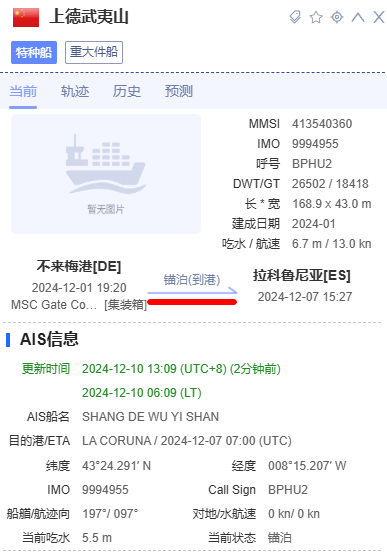Collapse the panel using up chevron
Screen dimensions: 387x553
tap(358, 17)
